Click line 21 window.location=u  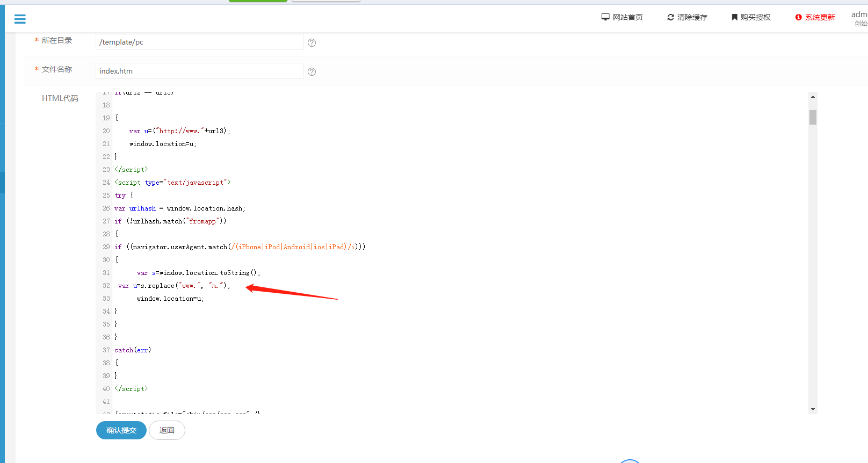tap(163, 144)
